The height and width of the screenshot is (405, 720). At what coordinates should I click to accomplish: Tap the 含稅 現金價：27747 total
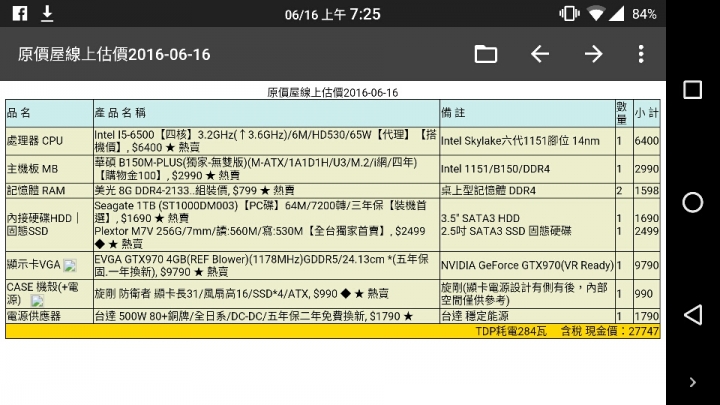click(x=610, y=331)
